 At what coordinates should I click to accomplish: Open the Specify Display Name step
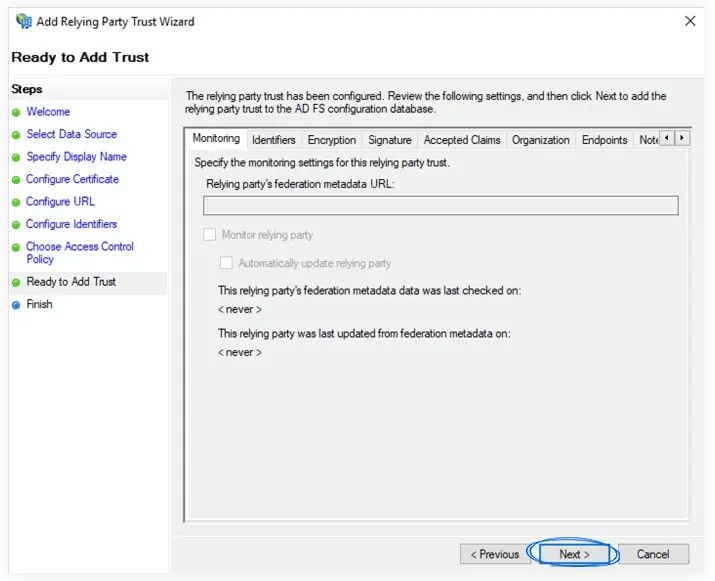[76, 156]
